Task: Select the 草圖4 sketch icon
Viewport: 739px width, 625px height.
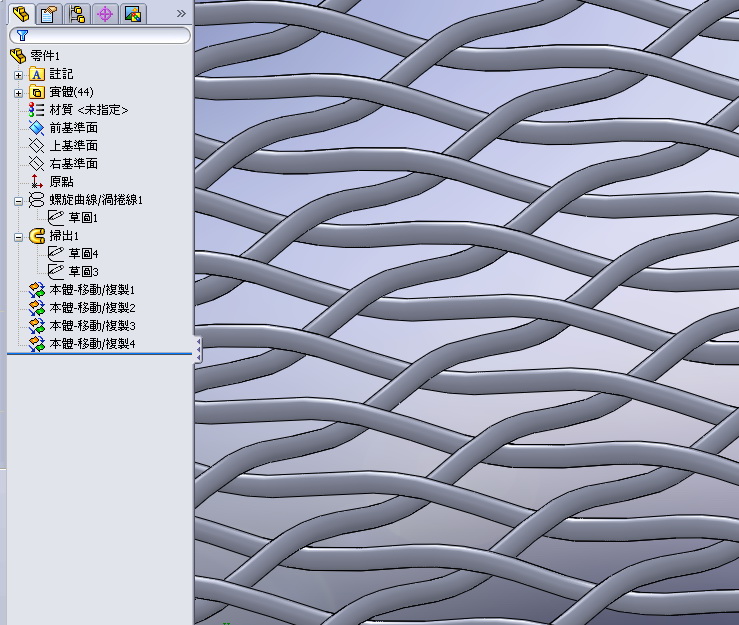Action: pos(56,254)
